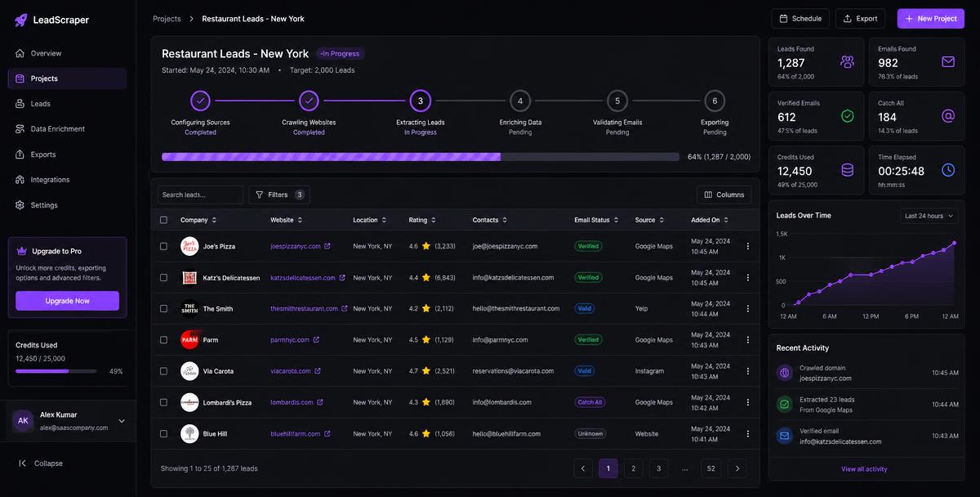Go to previous page arrow in pagination
Viewport: 980px width, 497px height.
point(583,468)
